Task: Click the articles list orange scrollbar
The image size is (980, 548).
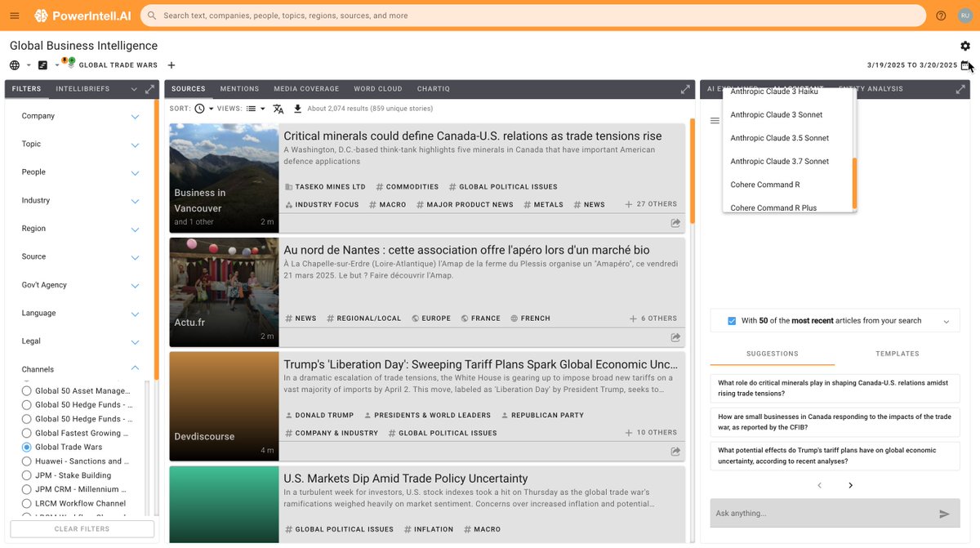Action: [693, 170]
